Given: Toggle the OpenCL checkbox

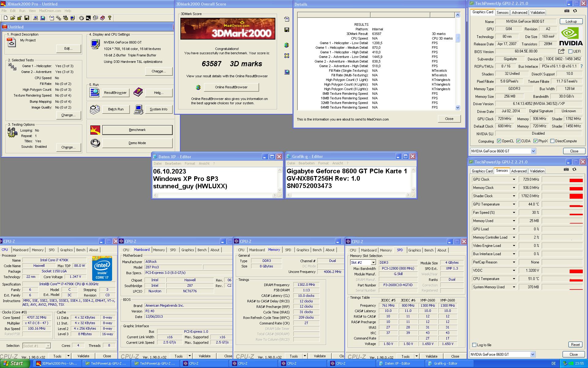Looking at the screenshot, I should (x=499, y=141).
